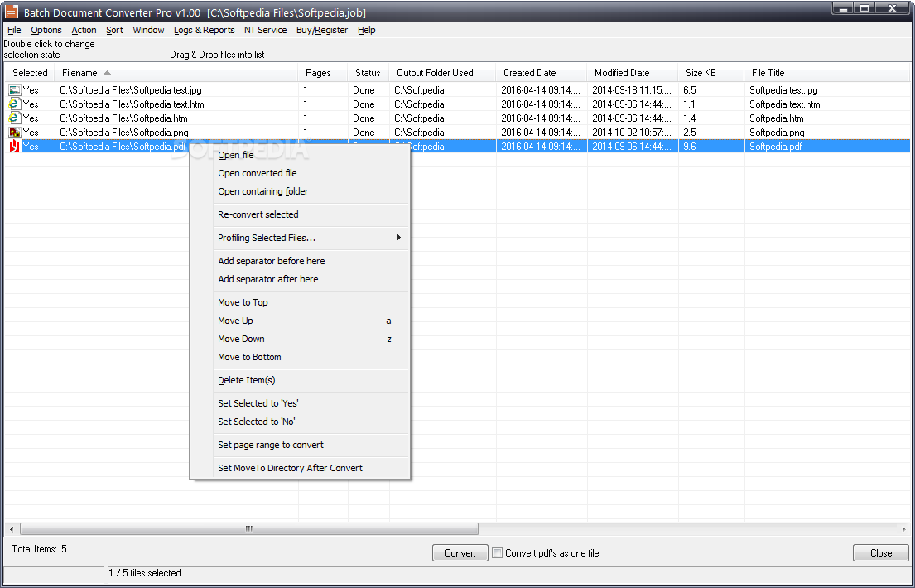Open the File menu
This screenshot has width=915, height=588.
14,30
